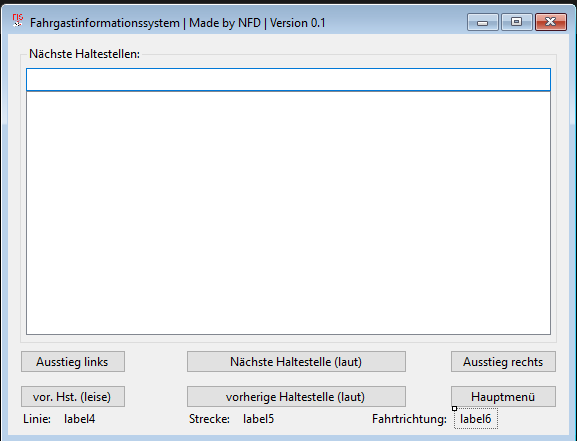Go back with vorherige Haltestelle (laut)
This screenshot has width=577, height=441.
pos(296,396)
